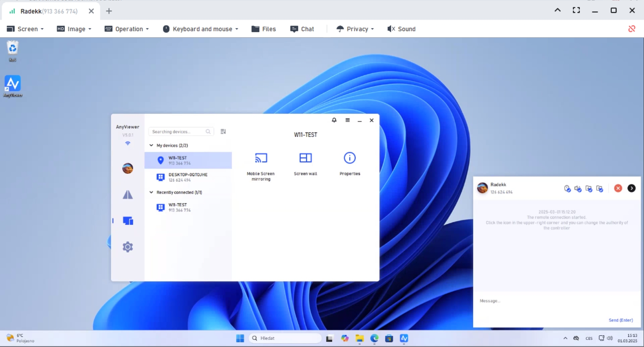Screen dimensions: 644x347
Task: Open the Screen dropdown menu
Action: pos(25,29)
